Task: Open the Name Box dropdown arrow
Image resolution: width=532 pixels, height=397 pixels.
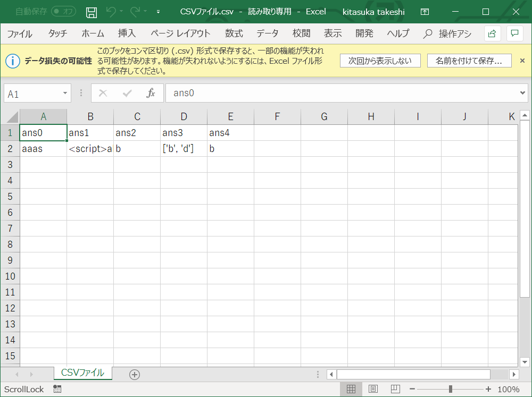Action: point(65,93)
